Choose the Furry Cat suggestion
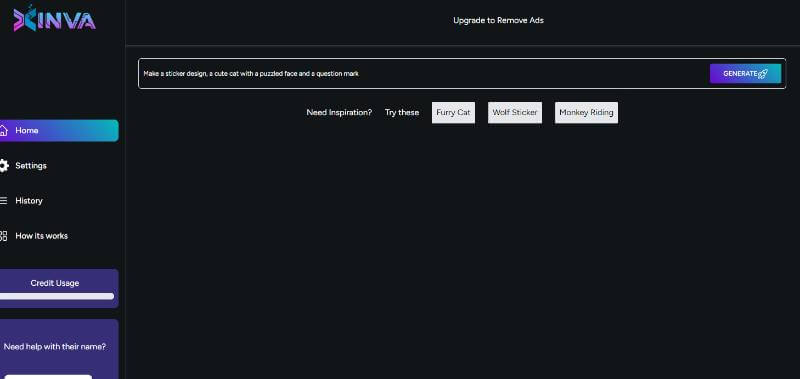Image resolution: width=800 pixels, height=379 pixels. click(x=453, y=113)
